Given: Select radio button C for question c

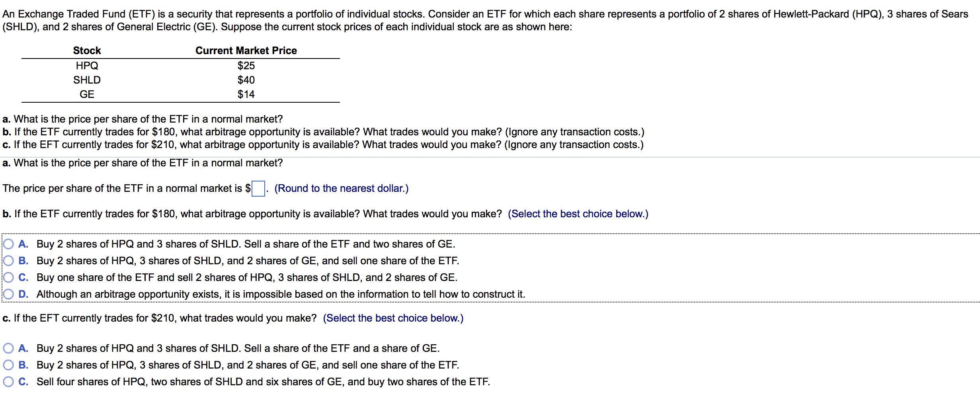Looking at the screenshot, I should pyautogui.click(x=8, y=381).
